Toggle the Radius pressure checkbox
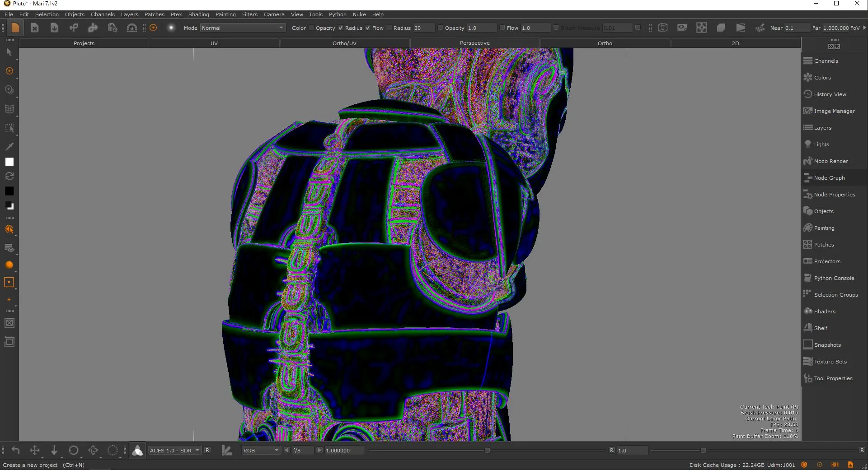 click(341, 28)
